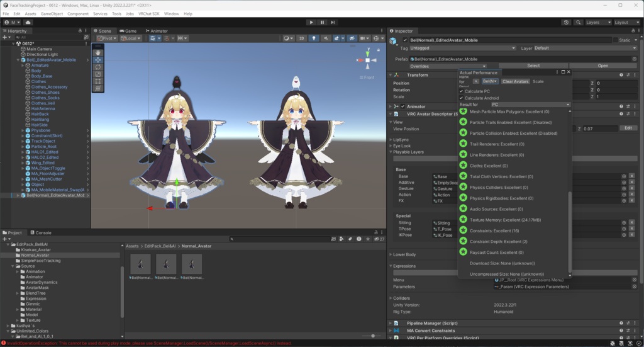Click the Project search by type icon
This screenshot has height=347, width=644.
pos(341,239)
